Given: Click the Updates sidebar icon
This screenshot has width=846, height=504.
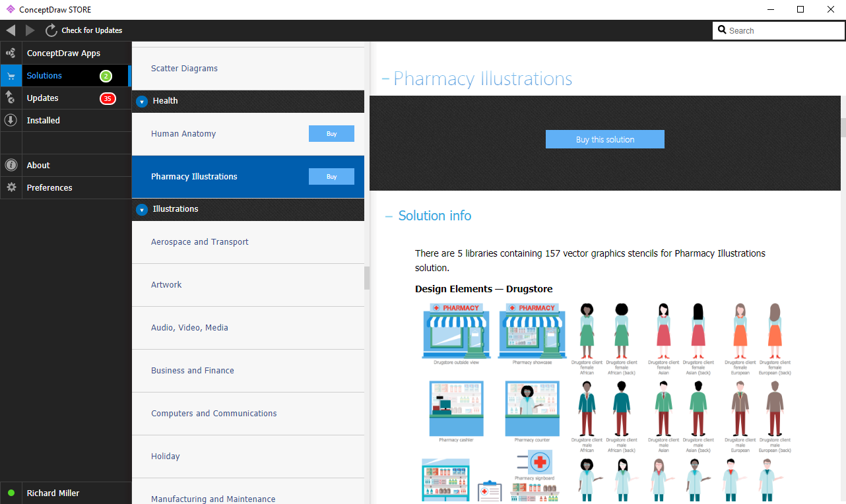Looking at the screenshot, I should pos(11,98).
